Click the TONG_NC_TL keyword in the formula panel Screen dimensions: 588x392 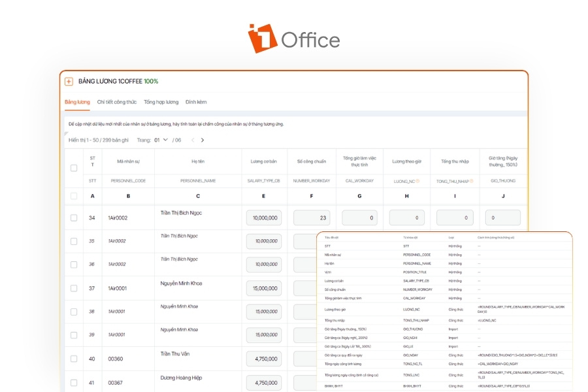click(412, 364)
